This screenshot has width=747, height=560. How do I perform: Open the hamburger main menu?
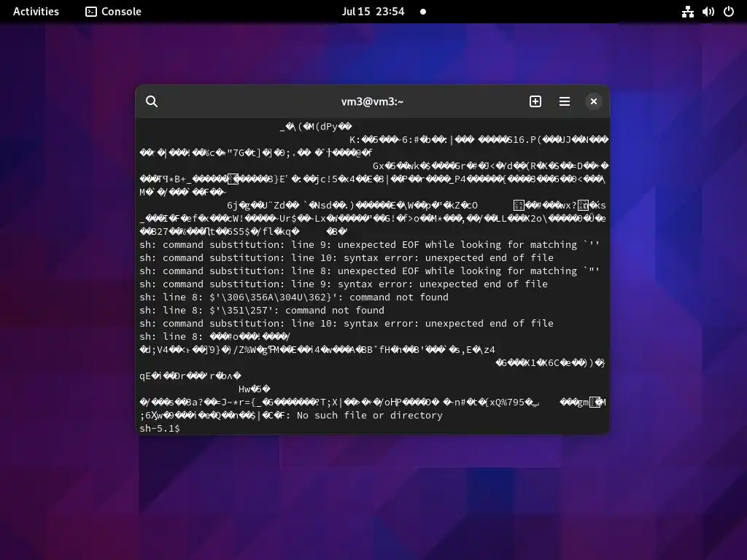565,101
